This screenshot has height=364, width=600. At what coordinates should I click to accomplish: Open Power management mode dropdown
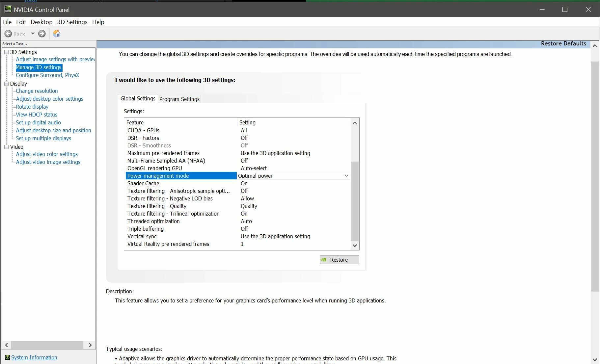click(346, 176)
